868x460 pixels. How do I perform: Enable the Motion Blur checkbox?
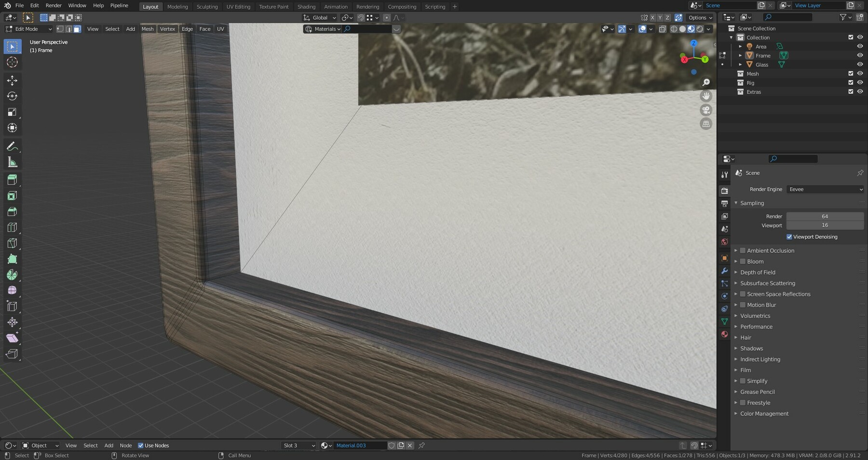pos(743,305)
